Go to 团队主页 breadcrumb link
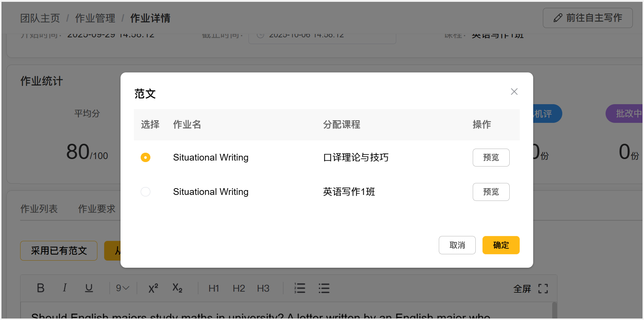This screenshot has width=644, height=320. [40, 18]
